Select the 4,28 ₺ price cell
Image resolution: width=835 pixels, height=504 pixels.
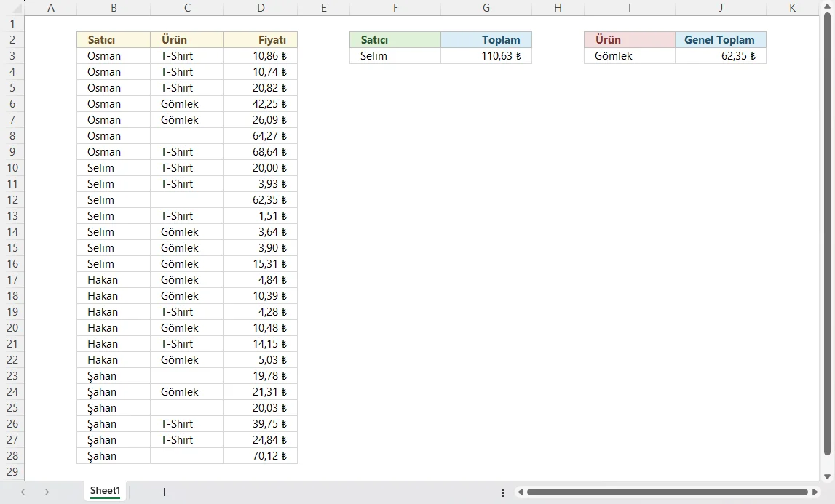click(x=261, y=312)
